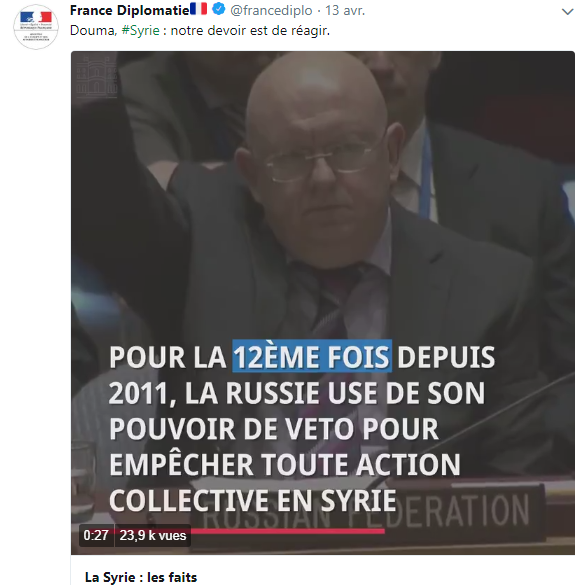Screen dimensions: 587x585
Task: Click the caption line COLLECTIVE EN SYRIE
Action: click(x=253, y=500)
